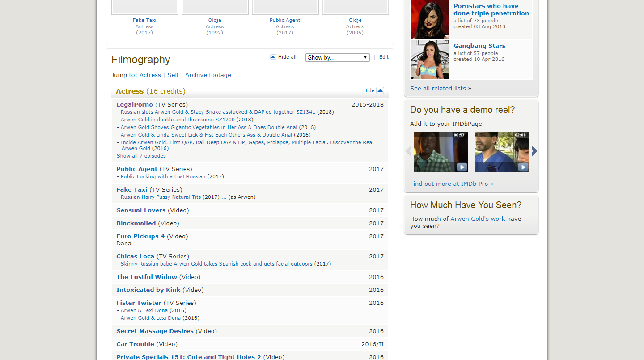Screen dimensions: 644x360
Task: Jump to the Actress section
Action: pos(150,75)
